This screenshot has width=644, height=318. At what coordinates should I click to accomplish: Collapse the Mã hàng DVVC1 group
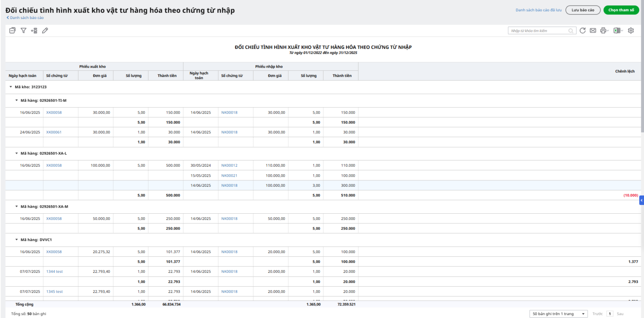pos(17,240)
